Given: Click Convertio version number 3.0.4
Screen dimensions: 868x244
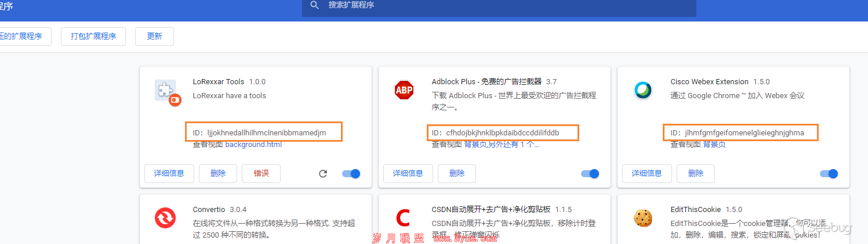Looking at the screenshot, I should coord(239,209).
